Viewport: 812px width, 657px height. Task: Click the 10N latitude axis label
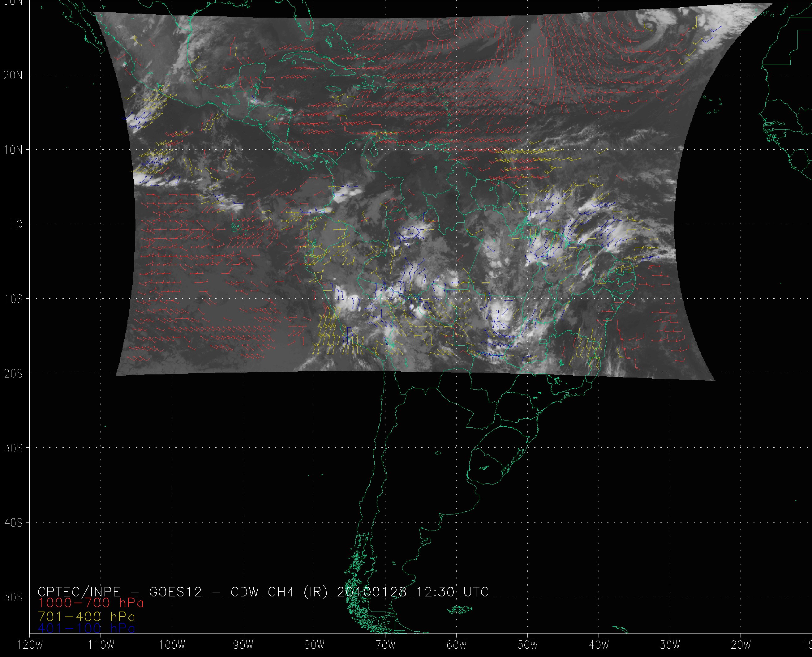13,150
